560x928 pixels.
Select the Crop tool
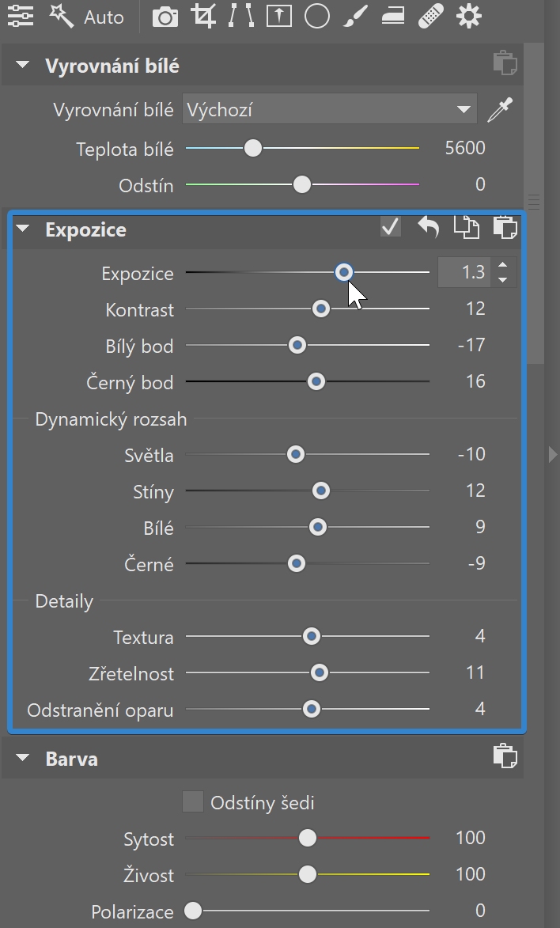pyautogui.click(x=203, y=17)
